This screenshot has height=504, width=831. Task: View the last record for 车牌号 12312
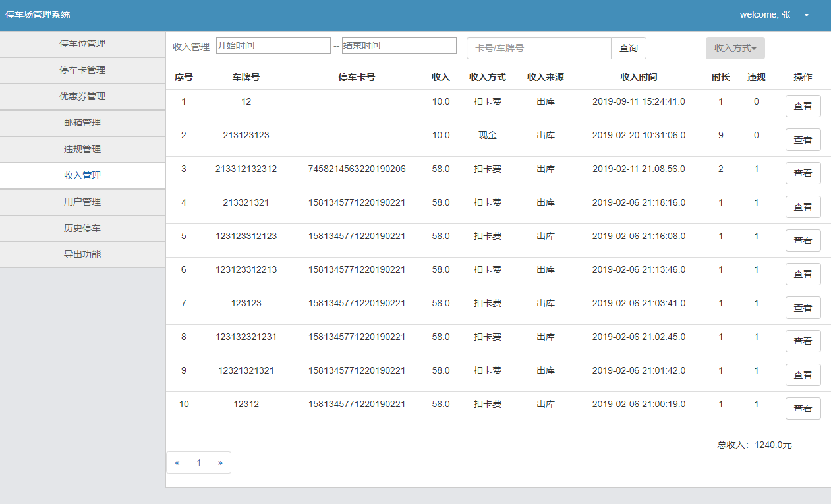point(803,408)
